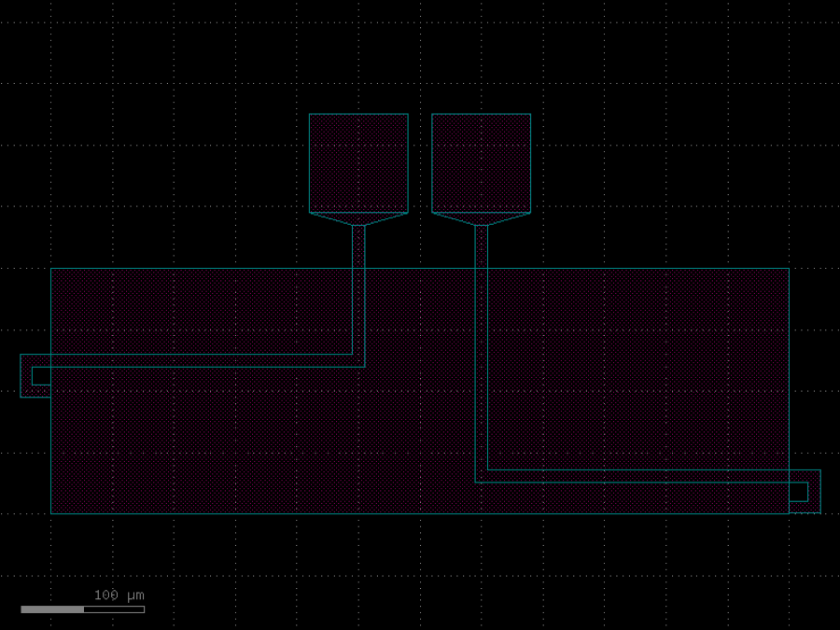
Task: Click the scale bar under "100 µm"
Action: tap(82, 609)
